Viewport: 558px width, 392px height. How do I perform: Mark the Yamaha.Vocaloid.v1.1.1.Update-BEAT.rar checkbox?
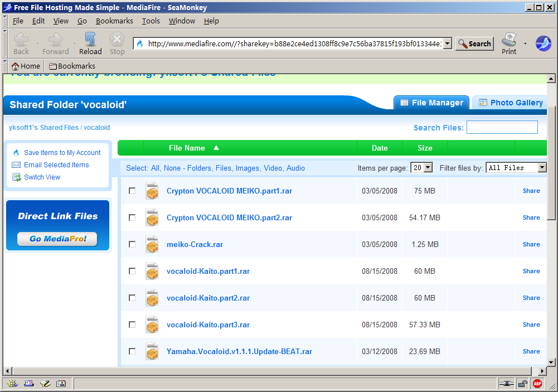click(132, 351)
